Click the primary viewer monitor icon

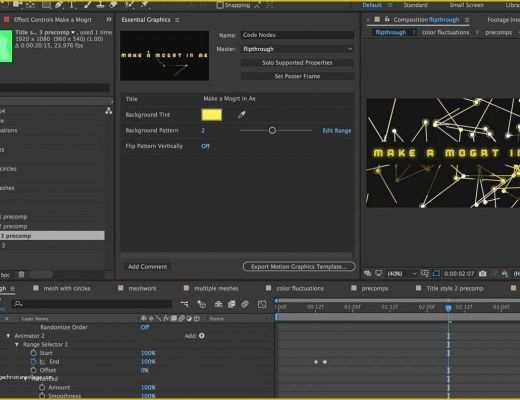(x=379, y=274)
